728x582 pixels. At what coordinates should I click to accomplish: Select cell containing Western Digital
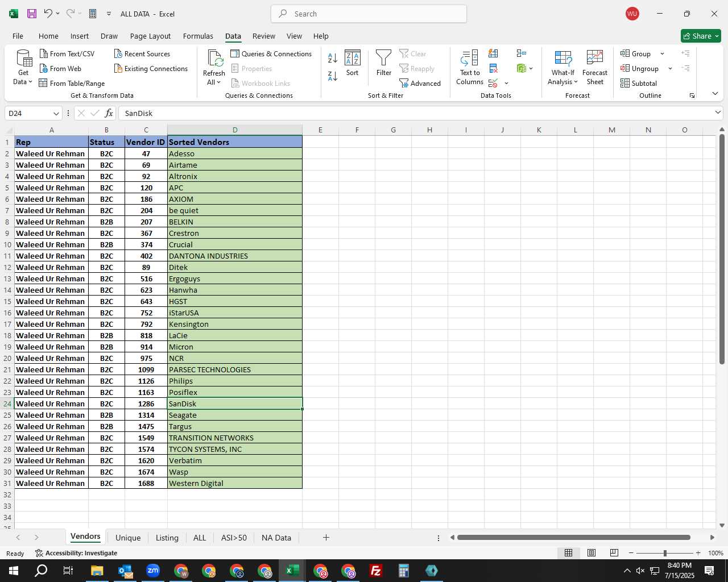pyautogui.click(x=235, y=483)
